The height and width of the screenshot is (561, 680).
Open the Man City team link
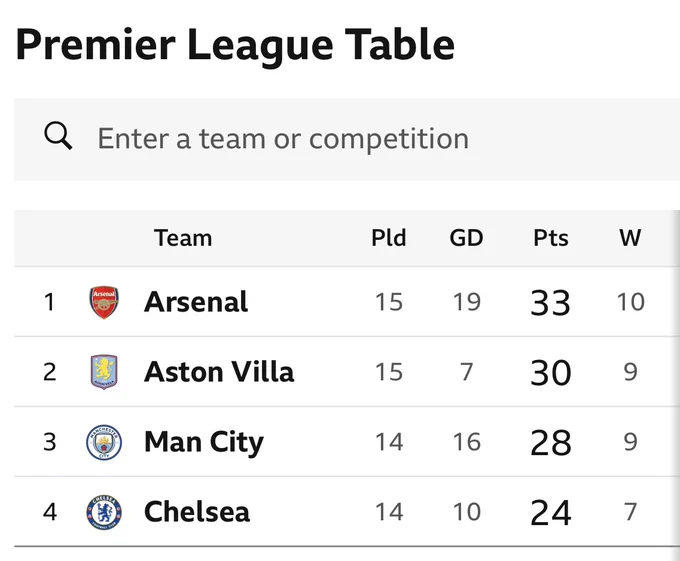pos(204,443)
